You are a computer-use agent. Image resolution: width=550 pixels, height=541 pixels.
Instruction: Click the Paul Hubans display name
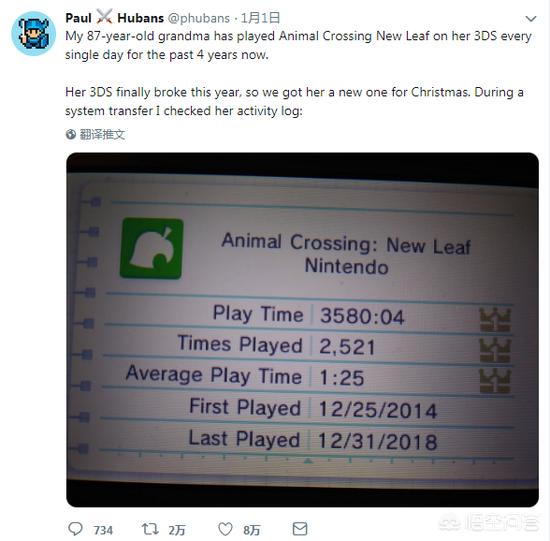tap(114, 18)
